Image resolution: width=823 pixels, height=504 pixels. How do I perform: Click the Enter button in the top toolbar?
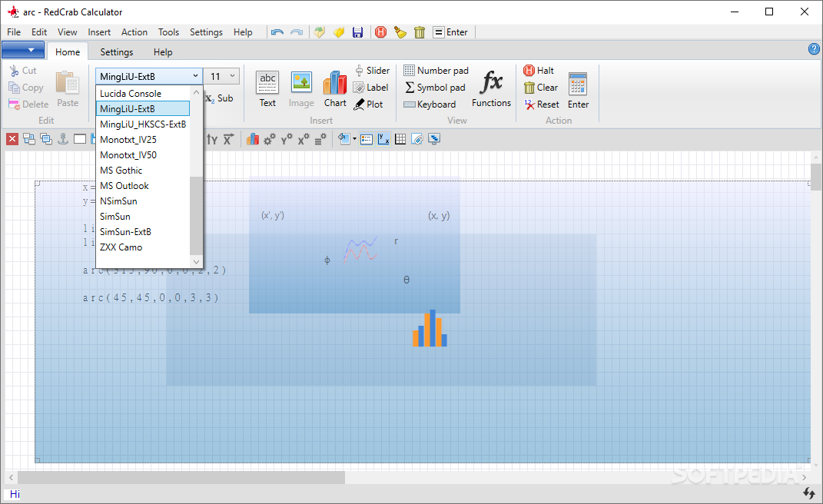[450, 32]
